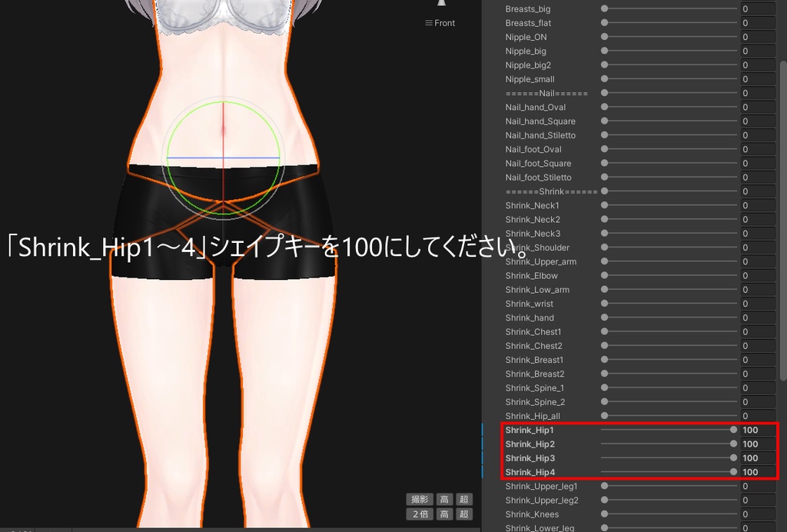
Task: Click the Shrink_Hip1 slider handle
Action: coord(733,430)
